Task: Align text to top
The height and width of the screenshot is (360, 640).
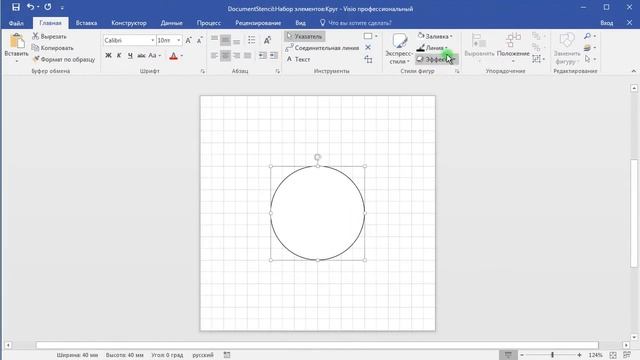Action: pos(214,40)
